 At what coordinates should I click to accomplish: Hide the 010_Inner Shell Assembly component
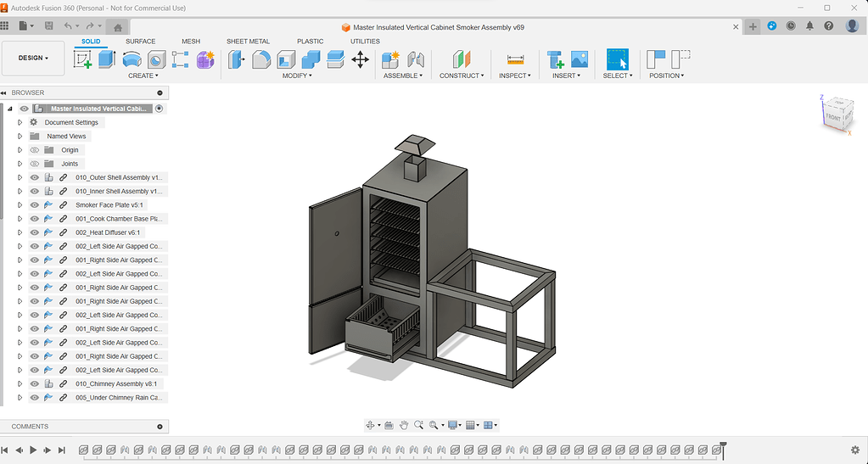[x=34, y=191]
